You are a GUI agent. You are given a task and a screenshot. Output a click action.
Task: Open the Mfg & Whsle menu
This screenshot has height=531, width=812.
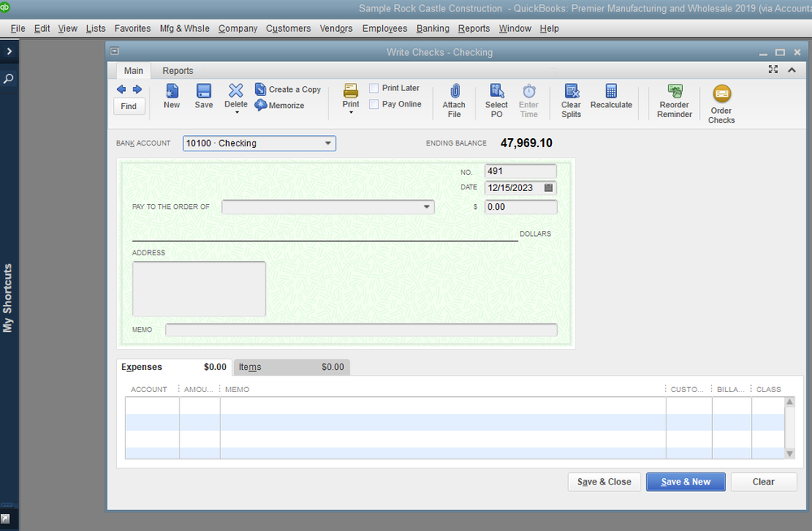[x=185, y=28]
